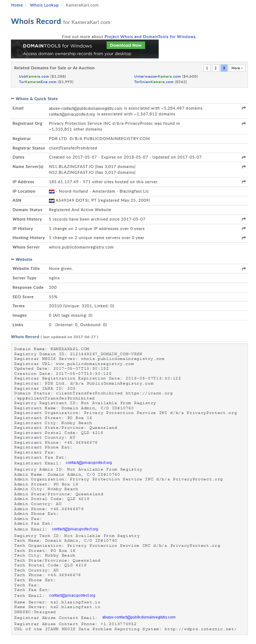This screenshot has width=256, height=644.
Task: Click the Website Title arrow icon
Action: [x=244, y=269]
